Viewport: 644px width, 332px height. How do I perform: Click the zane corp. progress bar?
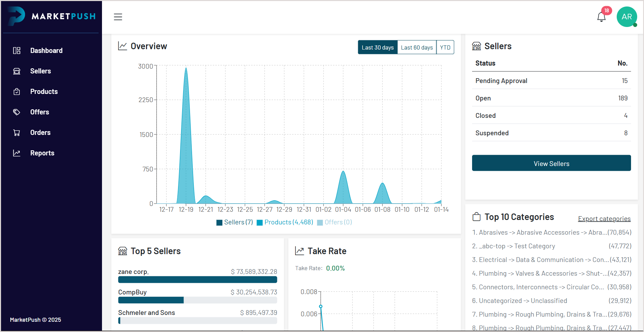pyautogui.click(x=197, y=279)
